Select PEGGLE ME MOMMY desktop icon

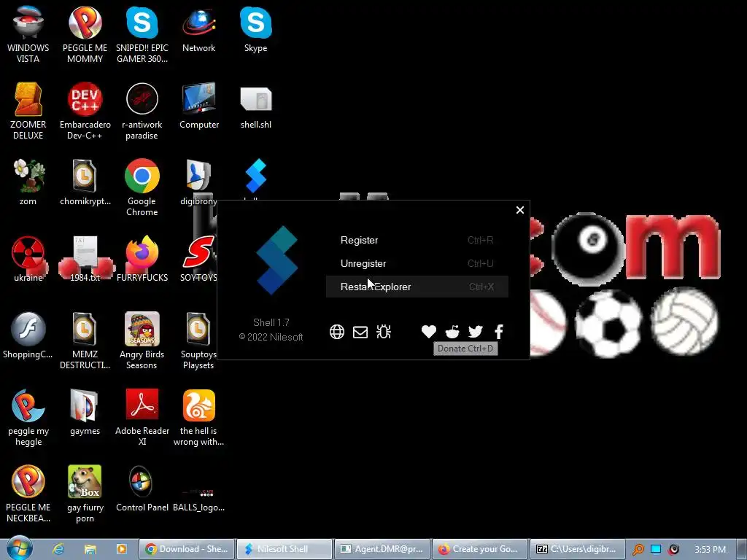(85, 34)
